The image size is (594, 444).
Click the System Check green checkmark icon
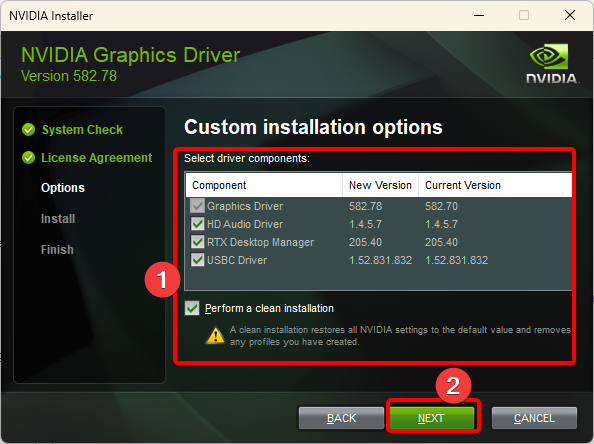coord(28,130)
